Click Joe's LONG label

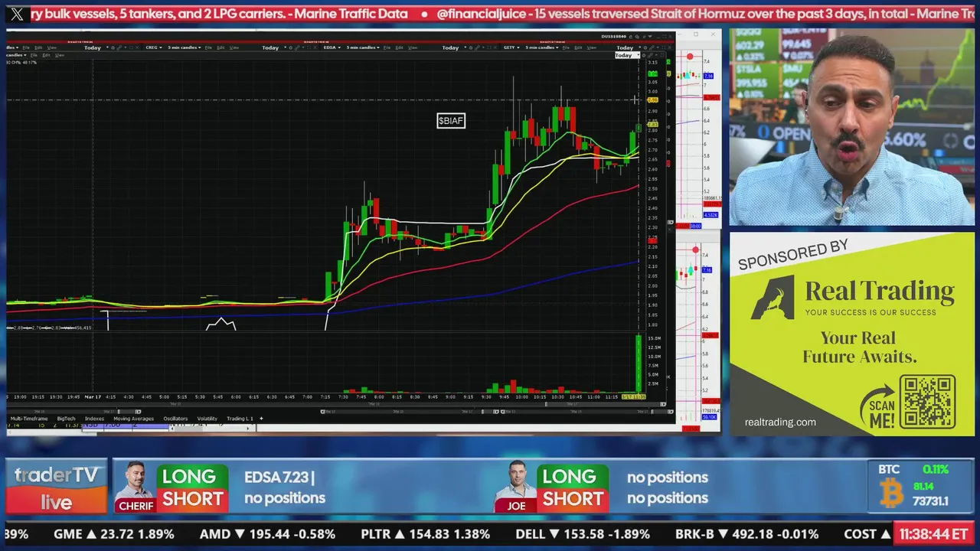click(x=569, y=477)
